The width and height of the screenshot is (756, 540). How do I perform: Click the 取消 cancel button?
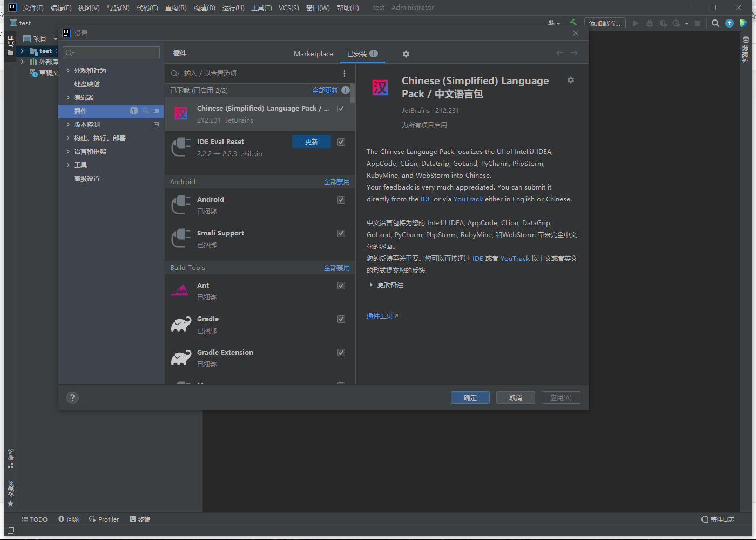516,397
